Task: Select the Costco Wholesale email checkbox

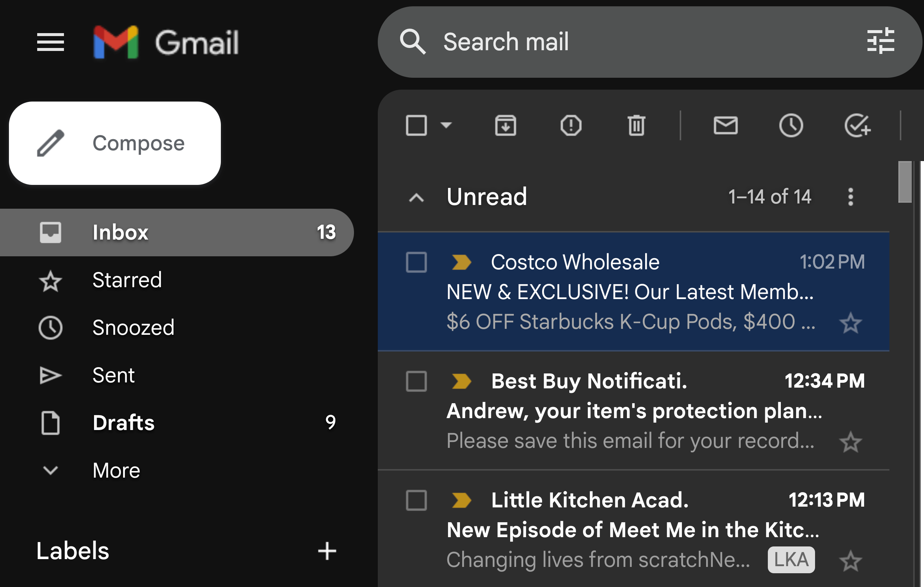Action: coord(416,263)
